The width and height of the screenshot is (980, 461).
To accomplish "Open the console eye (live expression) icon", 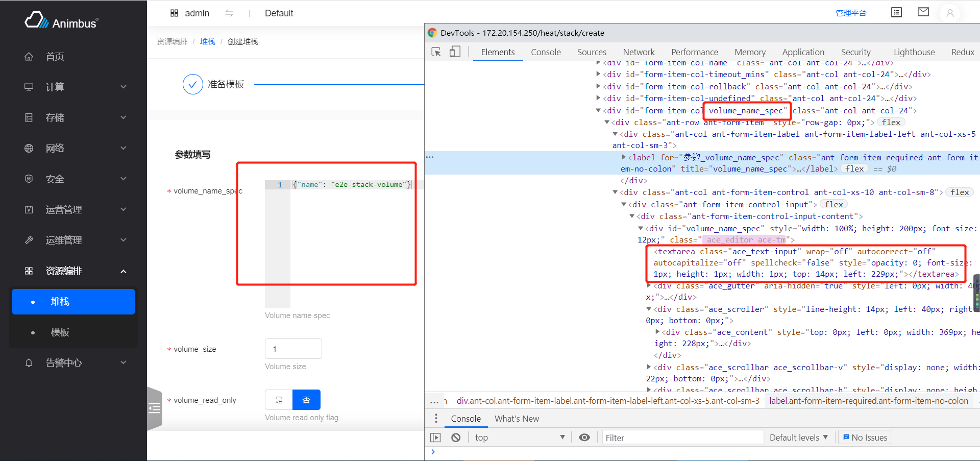I will tap(585, 437).
